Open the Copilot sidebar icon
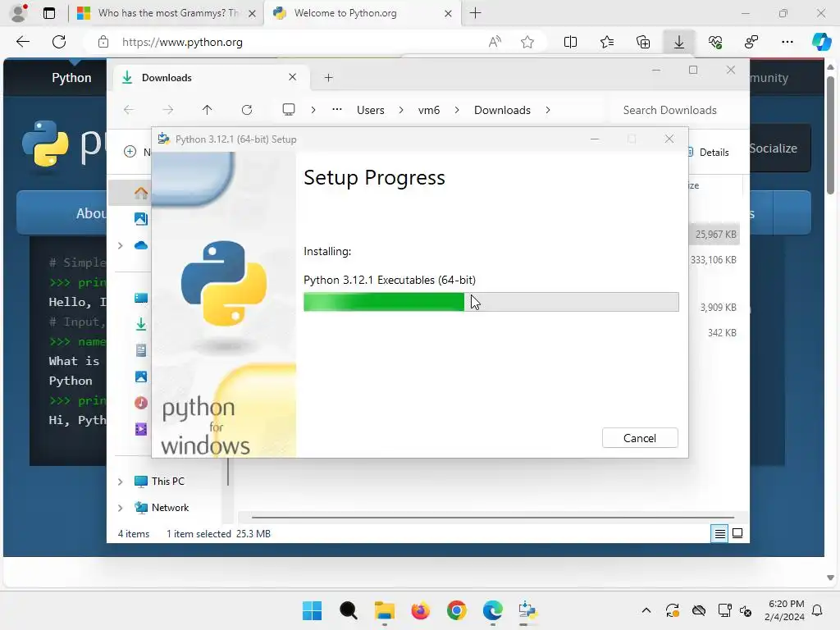This screenshot has width=840, height=630. point(821,42)
